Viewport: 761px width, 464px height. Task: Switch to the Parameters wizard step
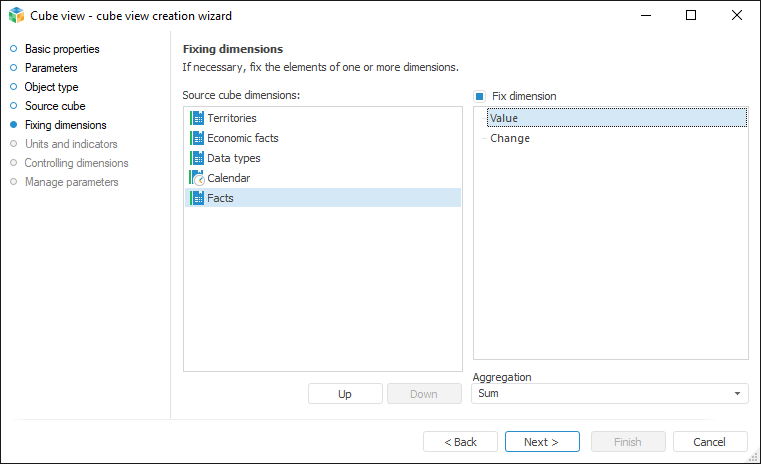tap(51, 68)
